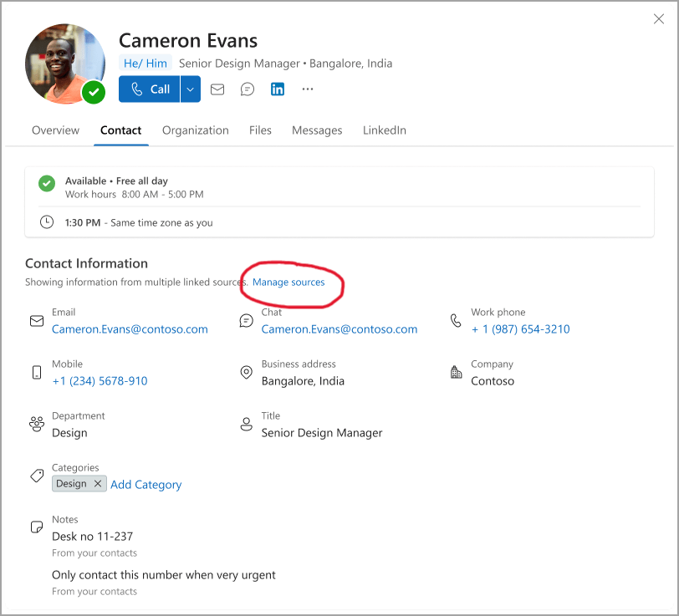The image size is (679, 616).
Task: Click the notes icon beside Desk no 11-237
Action: (36, 527)
